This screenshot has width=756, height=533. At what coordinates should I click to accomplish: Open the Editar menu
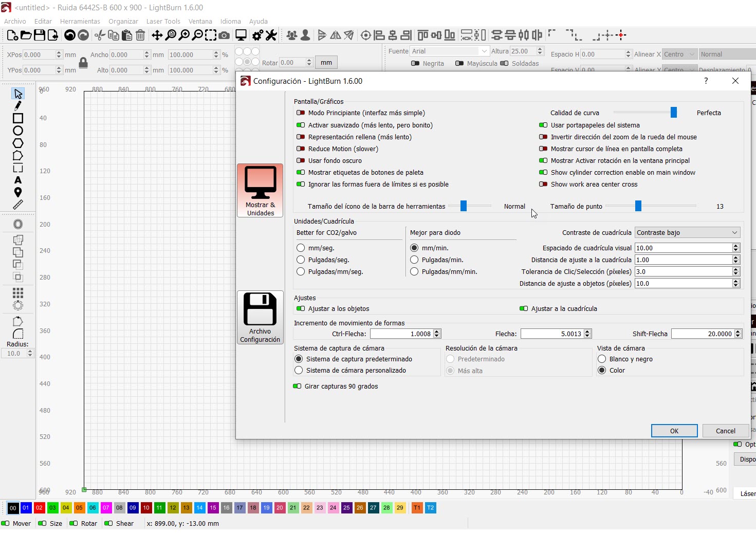(x=43, y=21)
